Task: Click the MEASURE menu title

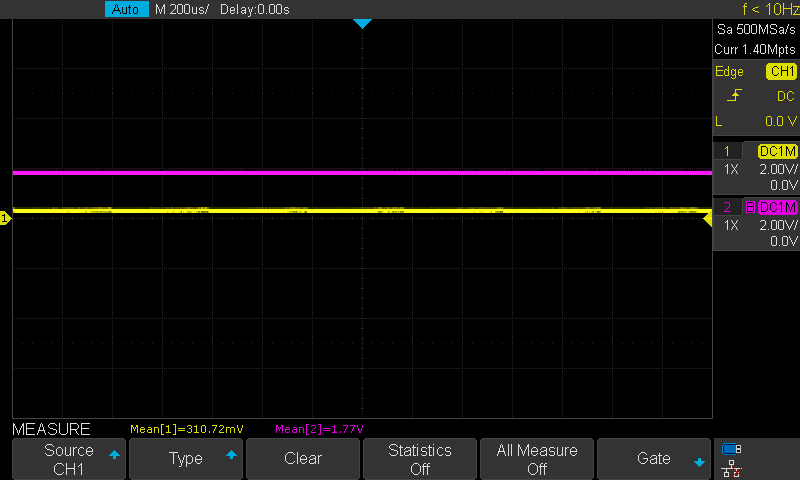Action: (x=51, y=429)
